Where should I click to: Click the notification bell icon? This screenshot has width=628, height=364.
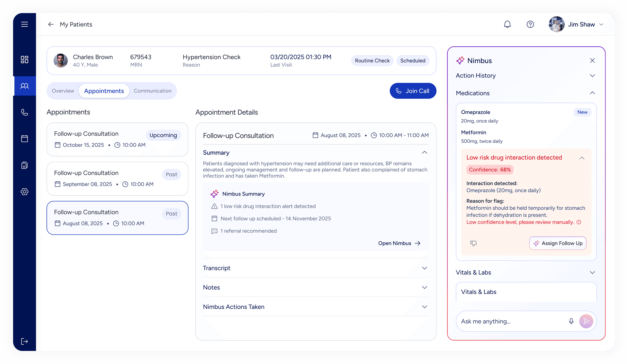click(507, 24)
